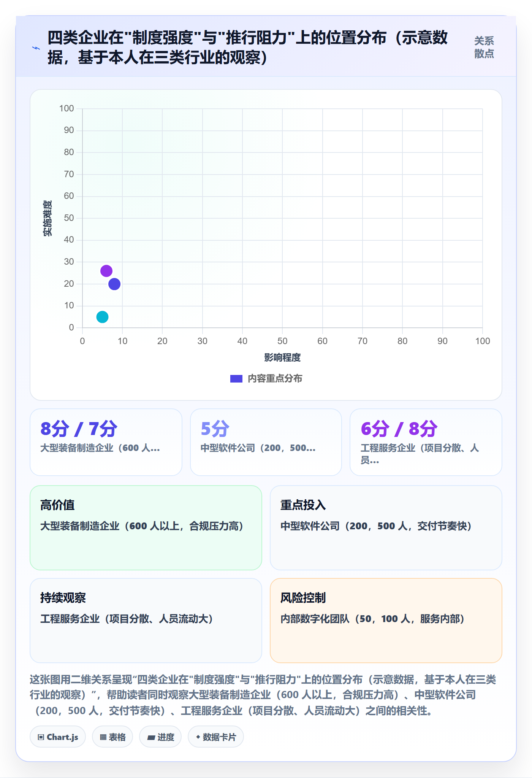This screenshot has width=532, height=778.
Task: Select the 高价值 quadrant card
Action: pos(146,528)
